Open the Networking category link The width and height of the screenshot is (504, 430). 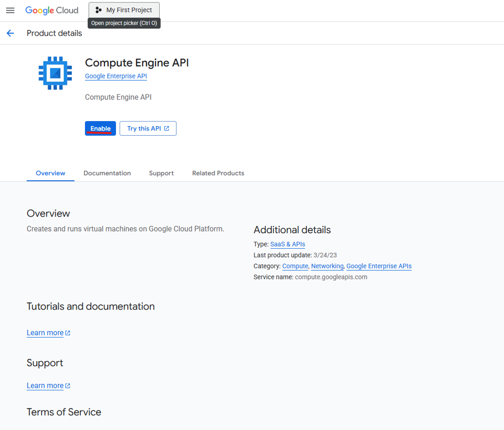coord(327,266)
